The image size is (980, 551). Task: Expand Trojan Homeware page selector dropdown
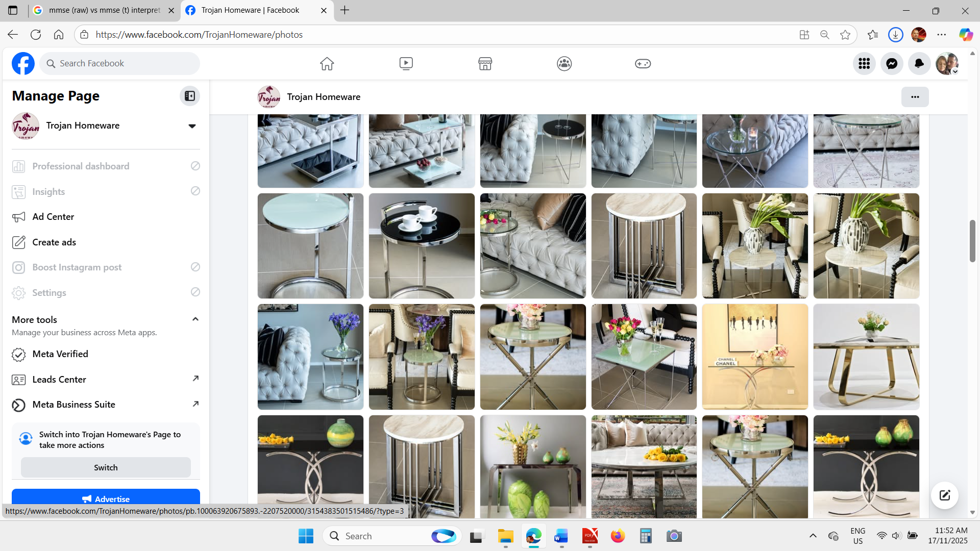coord(192,126)
